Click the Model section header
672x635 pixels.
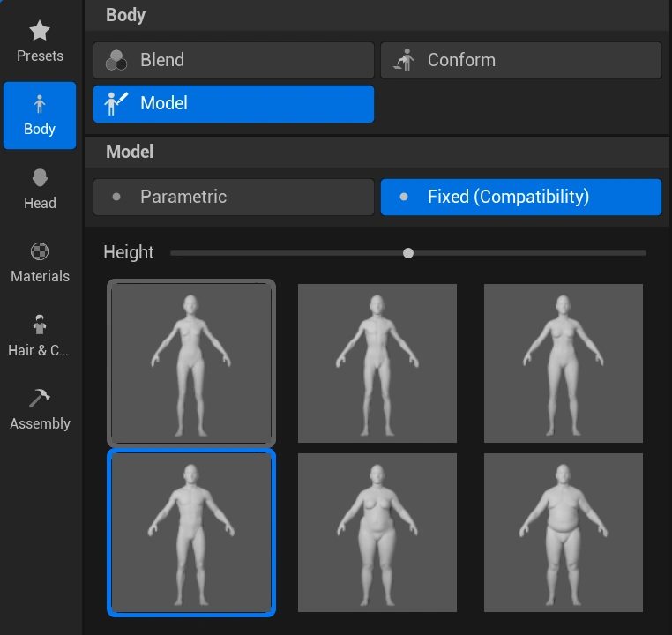click(377, 152)
